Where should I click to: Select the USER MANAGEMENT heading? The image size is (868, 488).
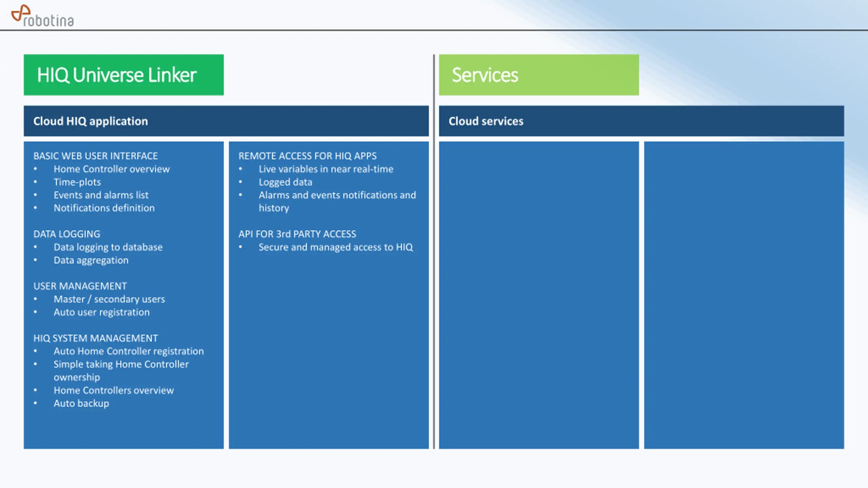tap(80, 286)
